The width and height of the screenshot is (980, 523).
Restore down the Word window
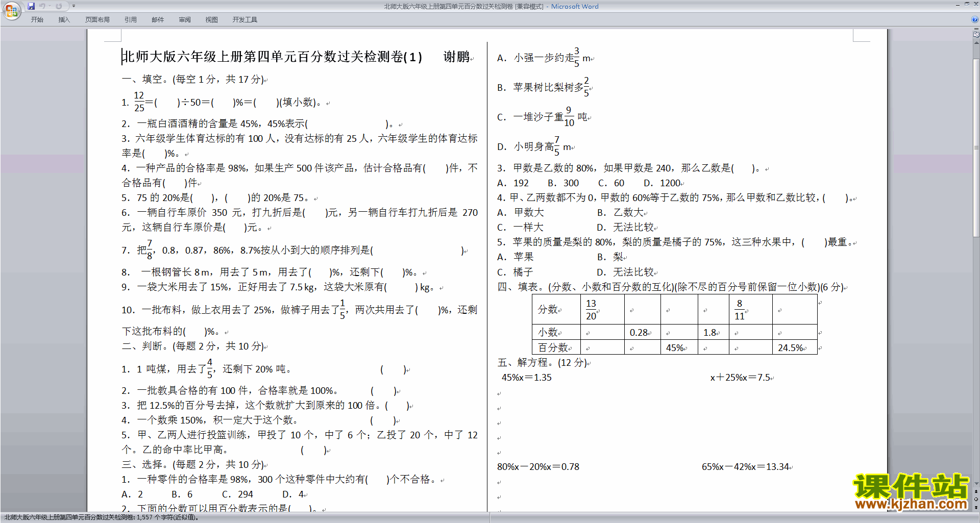pyautogui.click(x=967, y=4)
